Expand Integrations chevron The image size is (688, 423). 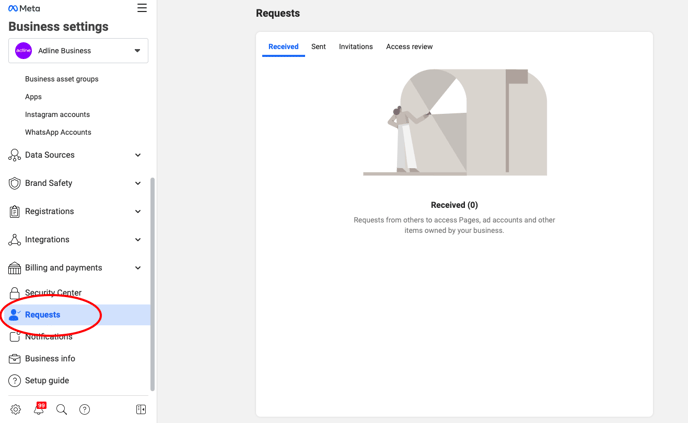(138, 240)
